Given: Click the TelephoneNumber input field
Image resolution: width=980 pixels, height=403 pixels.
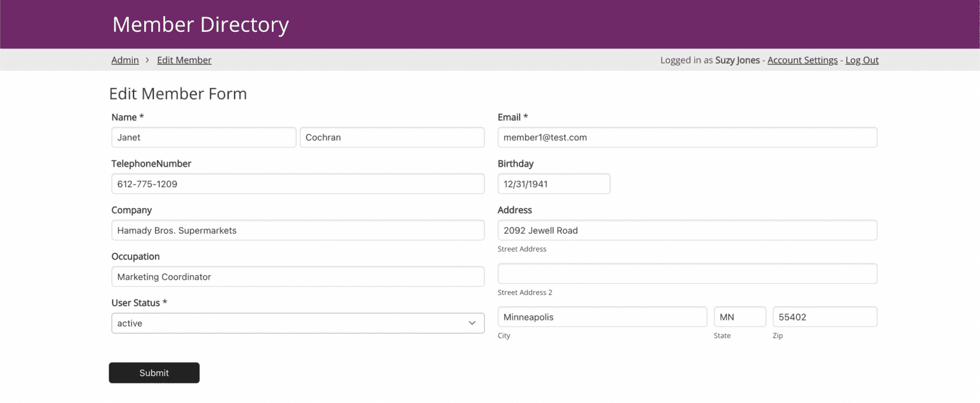Looking at the screenshot, I should [x=297, y=184].
